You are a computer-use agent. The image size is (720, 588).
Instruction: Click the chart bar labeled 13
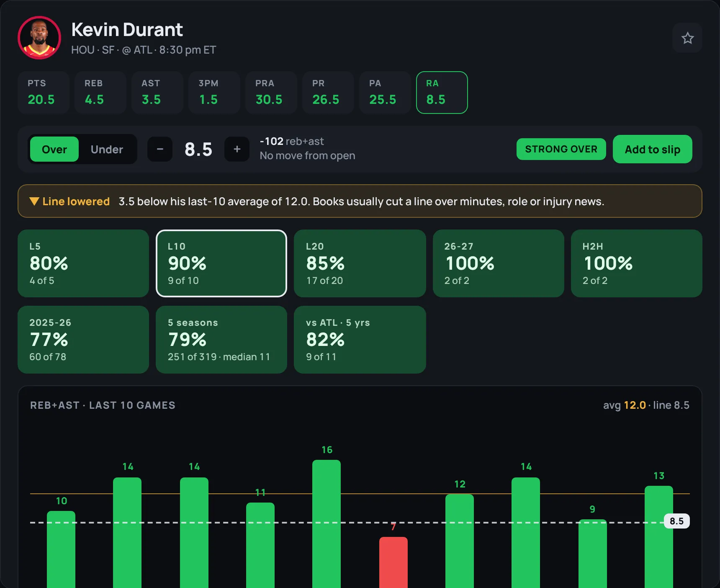tap(659, 537)
